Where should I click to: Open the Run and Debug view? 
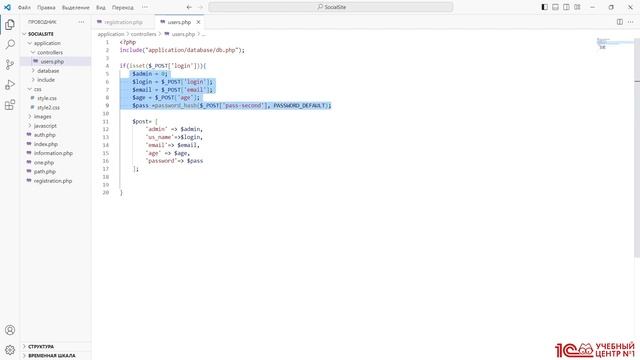click(x=10, y=84)
